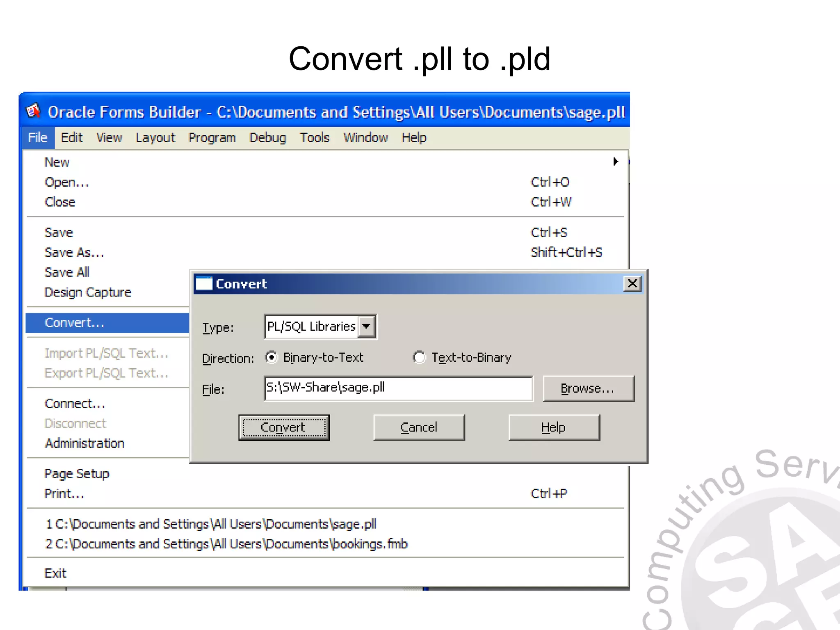The image size is (840, 630).
Task: Choose Save As... from File menu
Action: (x=326, y=252)
